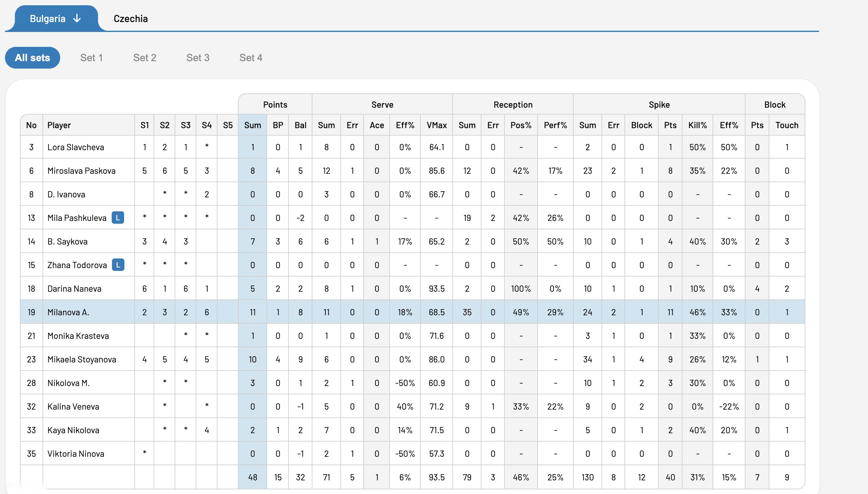Image resolution: width=868 pixels, height=494 pixels.
Task: Sort by the Perf% column header
Action: tap(555, 125)
